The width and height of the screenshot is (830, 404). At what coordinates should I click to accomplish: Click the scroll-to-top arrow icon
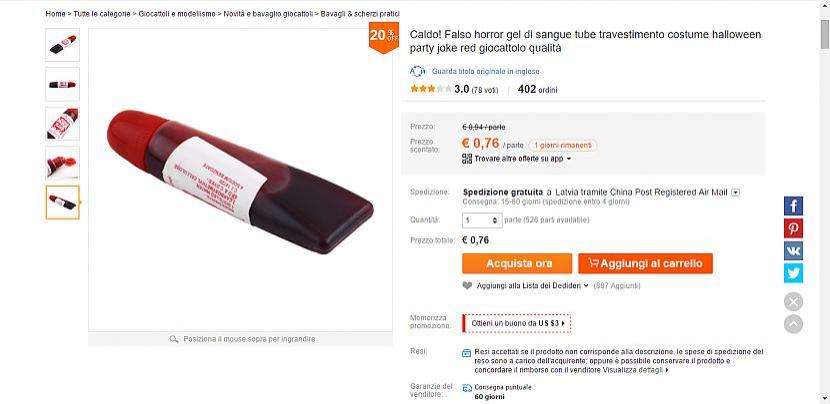(793, 324)
